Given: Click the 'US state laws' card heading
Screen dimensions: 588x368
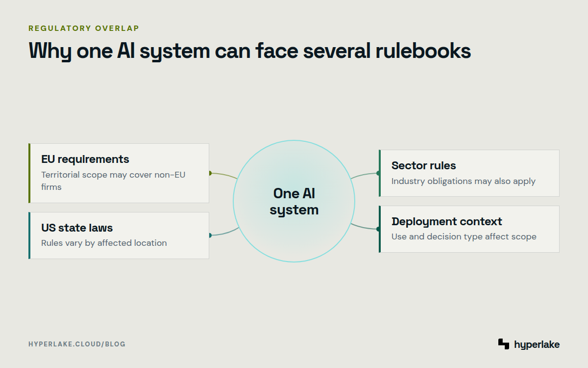Looking at the screenshot, I should coord(77,228).
